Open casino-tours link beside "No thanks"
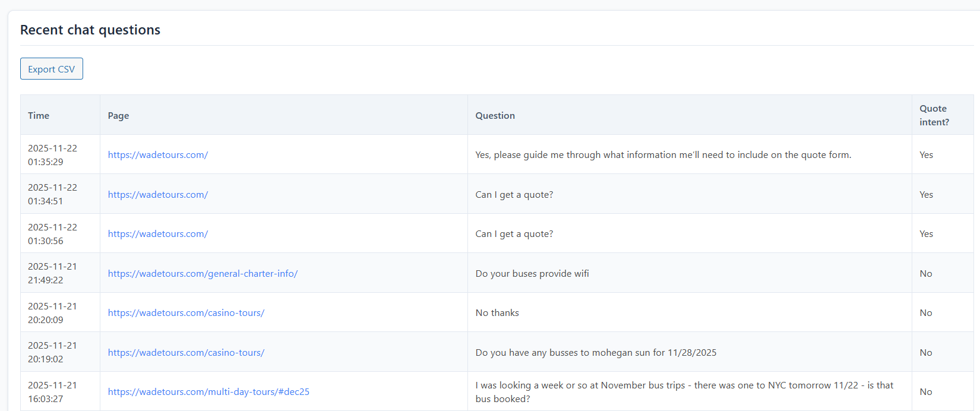Viewport: 980px width, 411px height. [186, 313]
